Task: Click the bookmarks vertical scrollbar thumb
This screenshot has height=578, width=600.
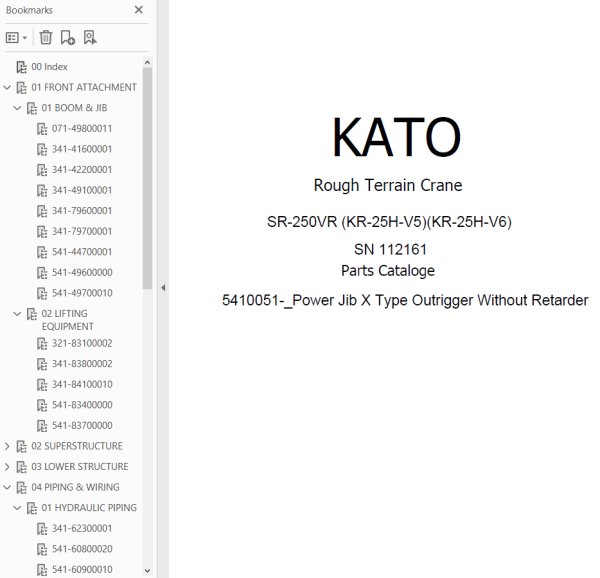Action: [x=147, y=178]
